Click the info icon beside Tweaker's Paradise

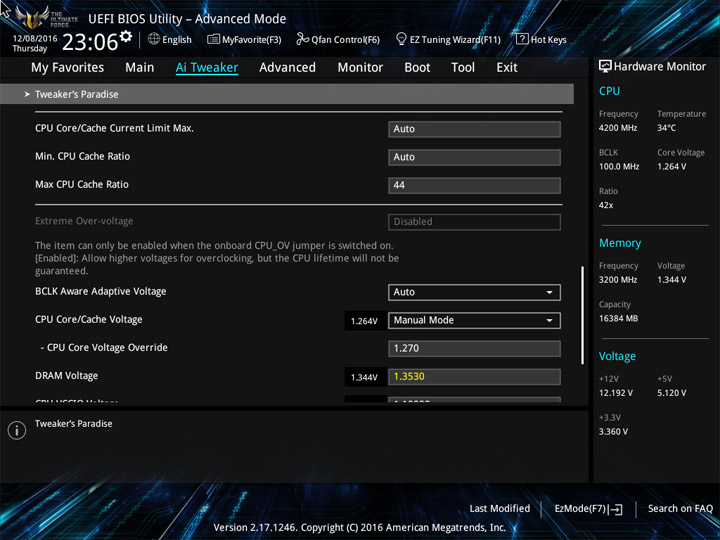pyautogui.click(x=17, y=431)
